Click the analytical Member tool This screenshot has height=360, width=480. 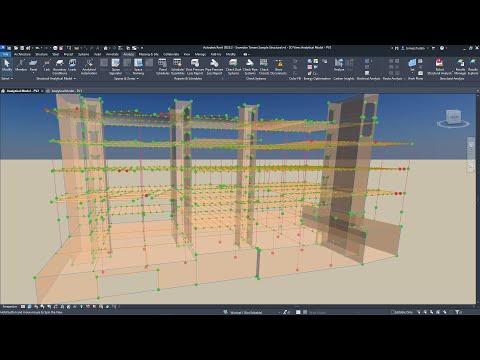(21, 65)
